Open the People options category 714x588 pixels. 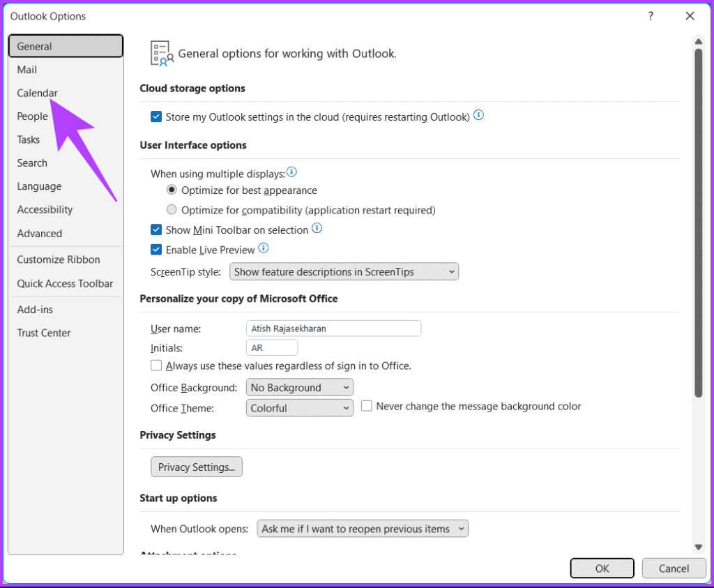66,116
